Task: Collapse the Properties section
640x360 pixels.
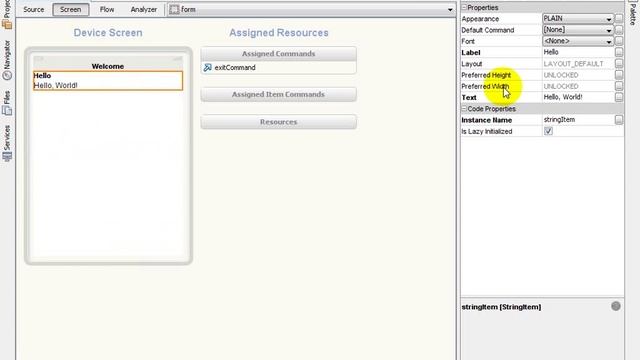Action: pos(464,7)
